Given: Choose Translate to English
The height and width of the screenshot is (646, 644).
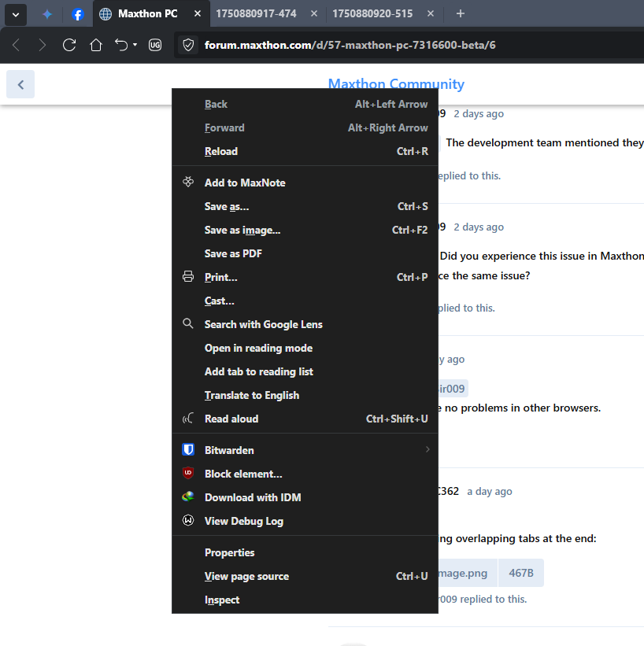Looking at the screenshot, I should point(305,395).
